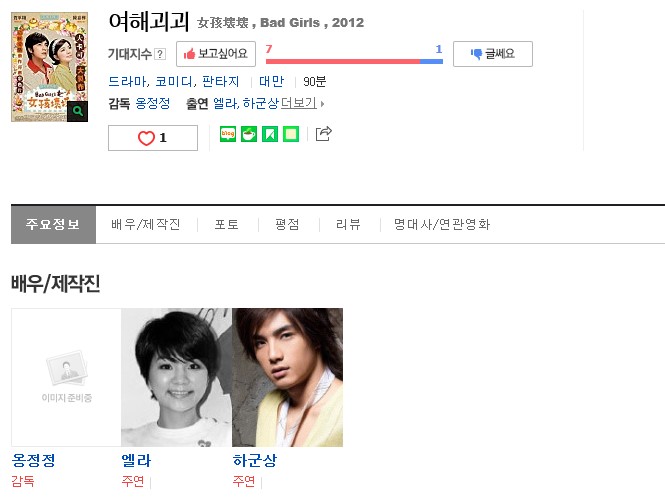Switch to 배우/제작진 tab
Image resolution: width=665 pixels, height=503 pixels.
145,224
